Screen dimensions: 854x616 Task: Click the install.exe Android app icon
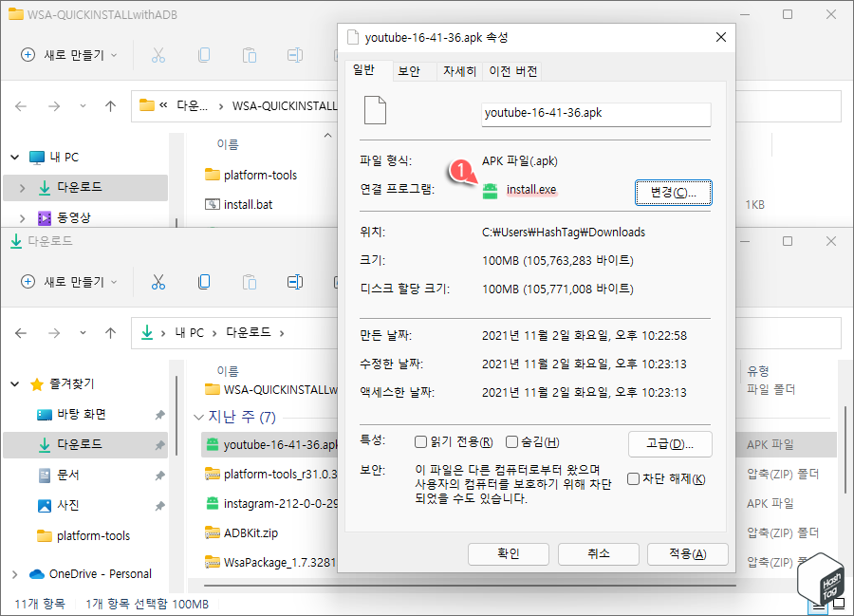point(491,191)
